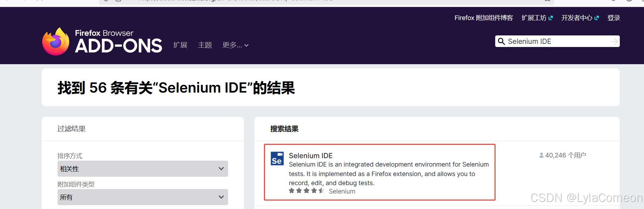
Task: Open the Selenium IDE result title
Action: point(311,155)
